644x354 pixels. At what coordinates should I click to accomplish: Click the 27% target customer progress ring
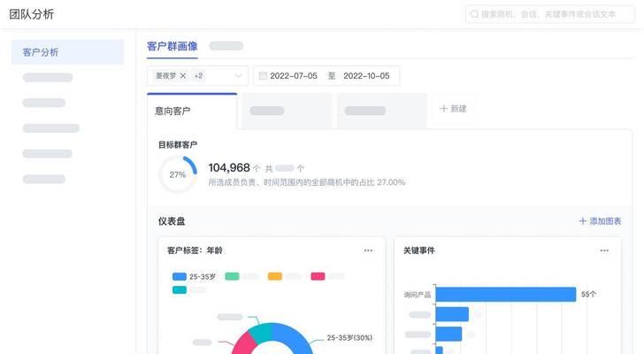[x=178, y=174]
